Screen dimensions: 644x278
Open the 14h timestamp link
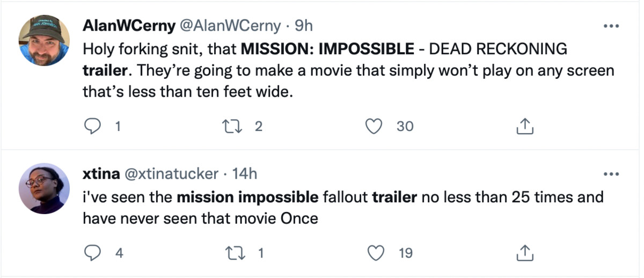[245, 174]
